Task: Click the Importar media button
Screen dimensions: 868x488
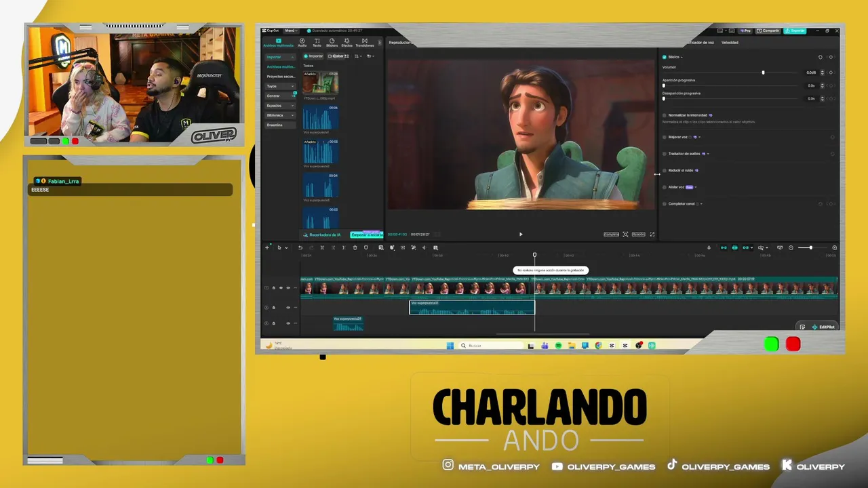Action: click(x=313, y=56)
